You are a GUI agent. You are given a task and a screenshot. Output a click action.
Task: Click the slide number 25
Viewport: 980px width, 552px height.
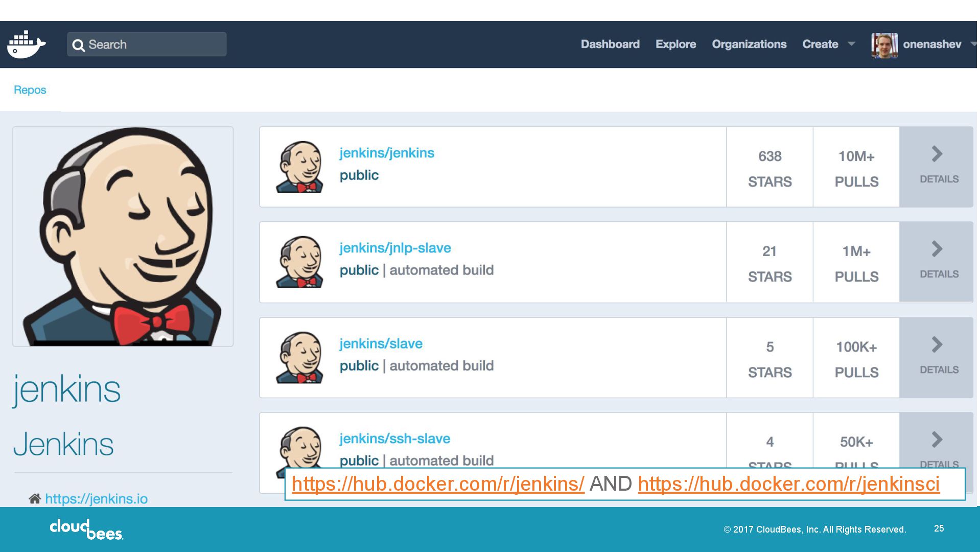tap(939, 528)
